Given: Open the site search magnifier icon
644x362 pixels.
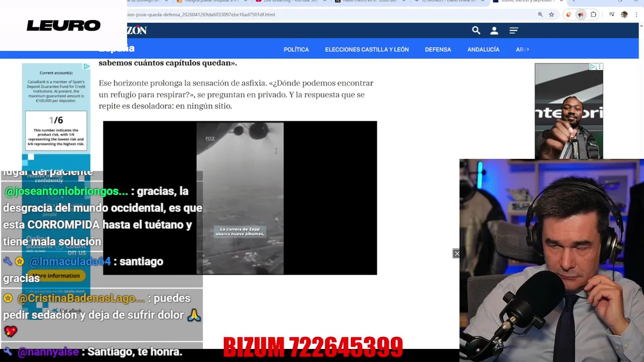Looking at the screenshot, I should coord(476,31).
